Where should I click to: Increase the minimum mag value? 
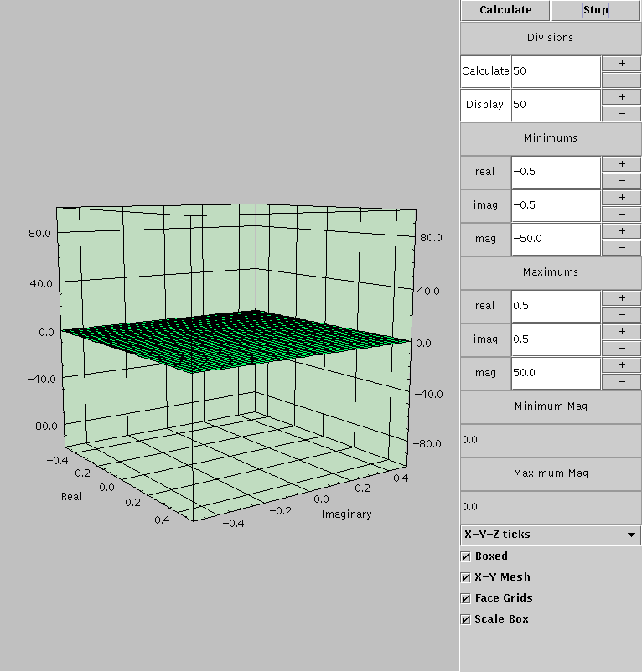tap(622, 231)
